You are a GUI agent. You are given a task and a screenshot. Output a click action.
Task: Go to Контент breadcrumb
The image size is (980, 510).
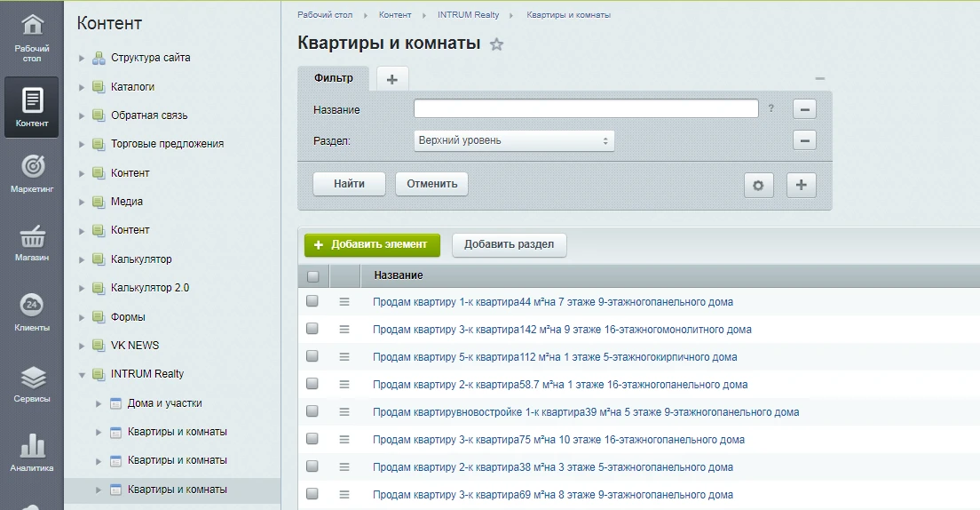click(x=395, y=14)
